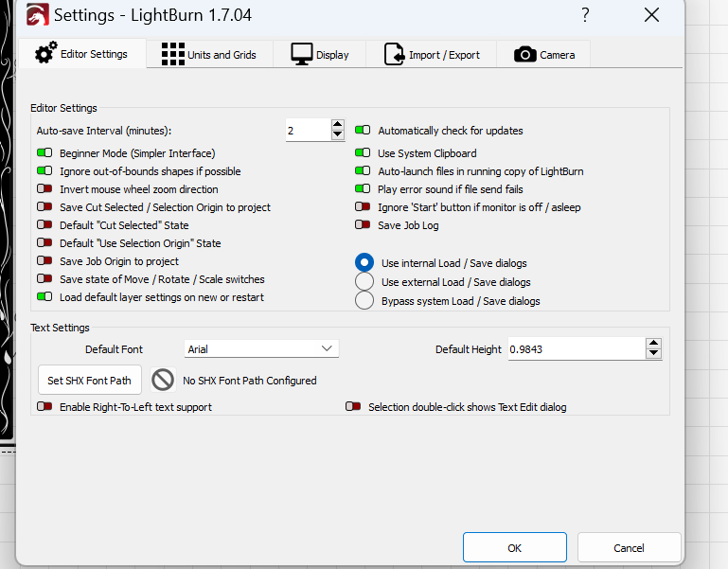Increase Auto-save Interval with up arrow
Screen dimensions: 728x569
[x=338, y=124]
